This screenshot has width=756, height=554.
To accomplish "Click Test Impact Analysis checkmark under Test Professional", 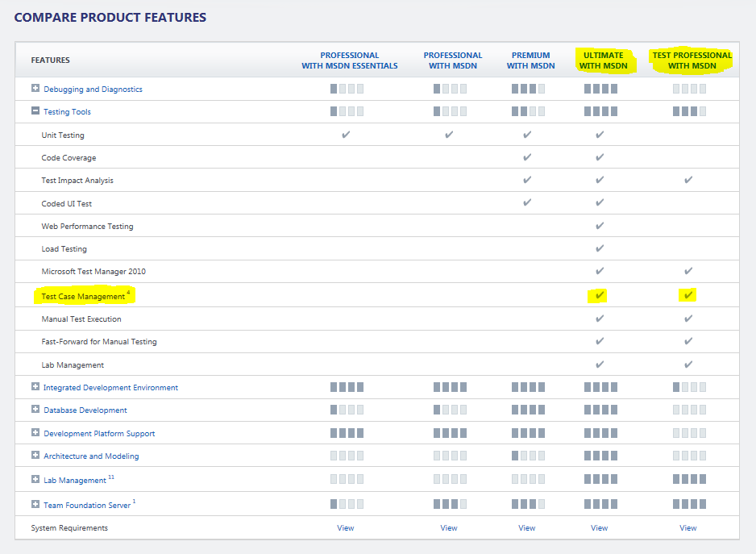I will pyautogui.click(x=688, y=180).
